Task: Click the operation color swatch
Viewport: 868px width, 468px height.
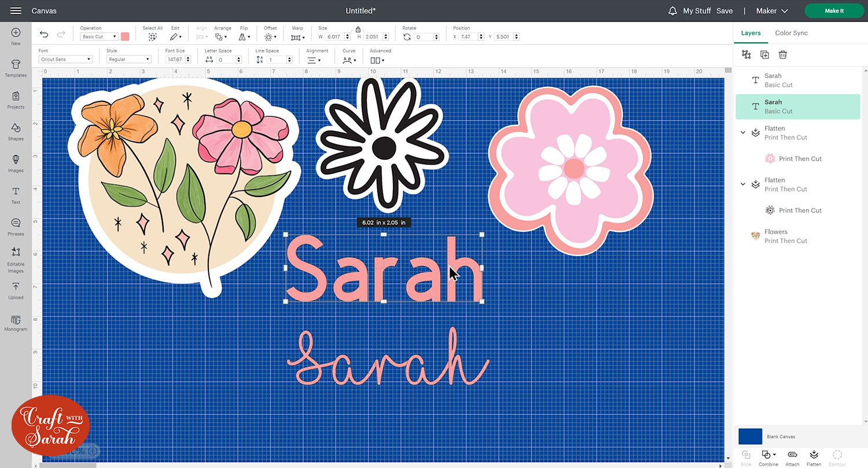Action: coord(125,36)
